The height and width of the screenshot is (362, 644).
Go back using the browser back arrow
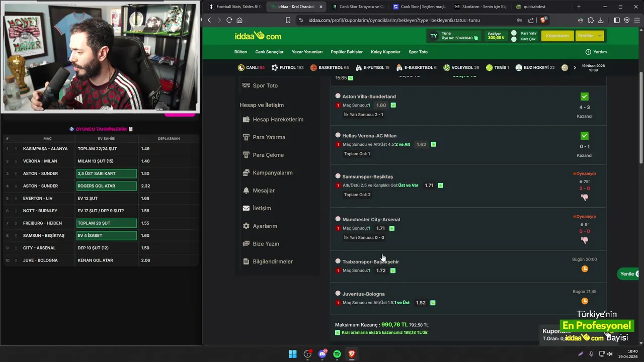pyautogui.click(x=210, y=20)
